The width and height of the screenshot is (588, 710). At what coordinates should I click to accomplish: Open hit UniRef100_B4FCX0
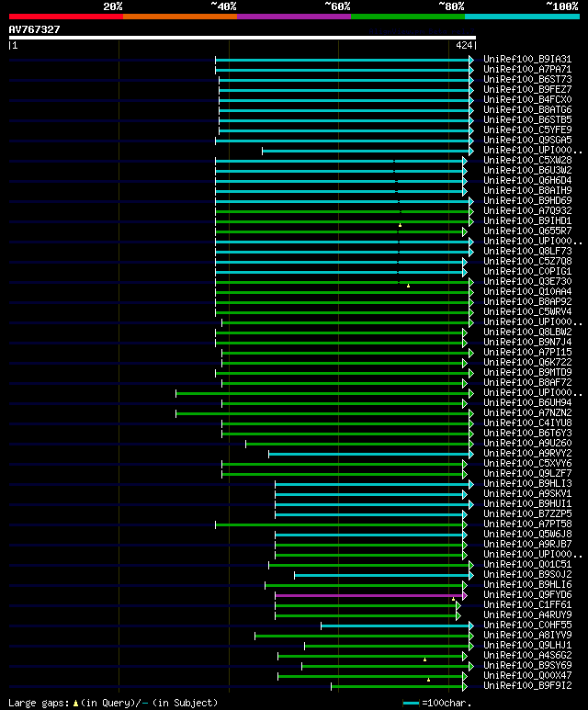pos(527,99)
